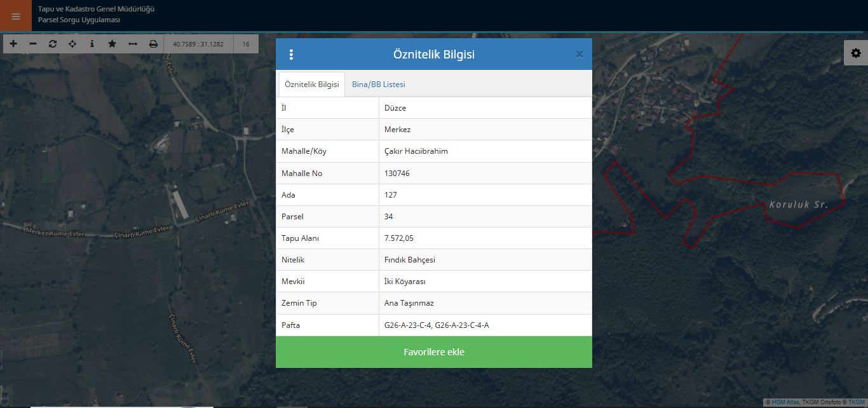Click the coordinate display 40.7589 : 31.1282
The image size is (868, 408).
(198, 44)
